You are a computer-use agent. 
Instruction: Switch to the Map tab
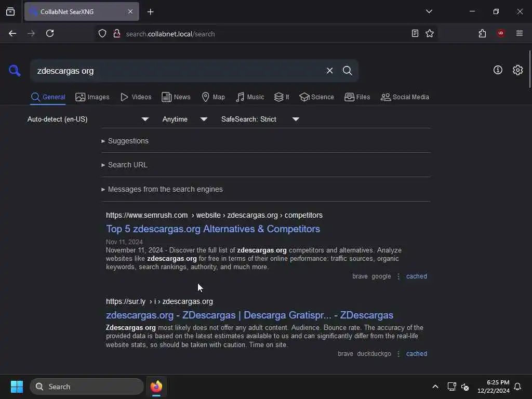click(214, 97)
